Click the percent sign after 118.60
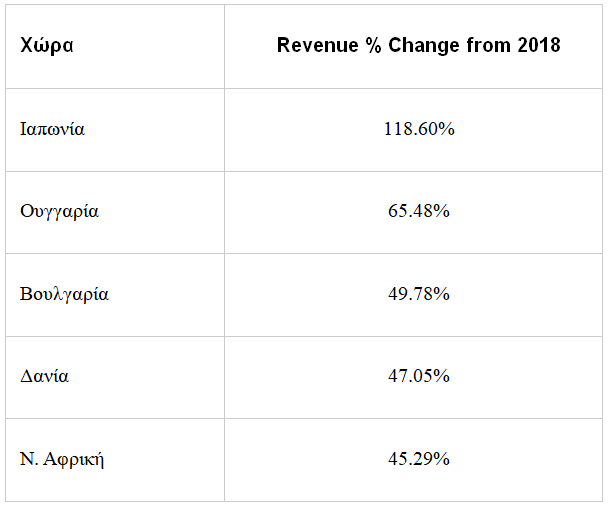 pyautogui.click(x=448, y=129)
